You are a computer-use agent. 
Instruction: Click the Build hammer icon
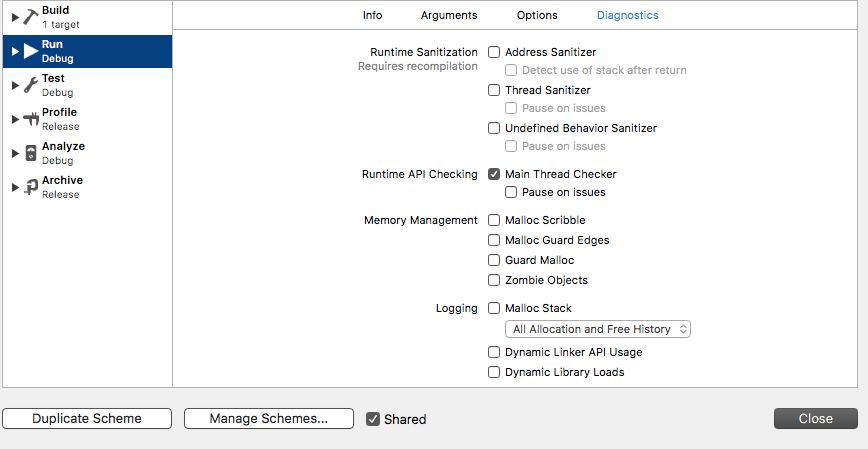pos(30,17)
